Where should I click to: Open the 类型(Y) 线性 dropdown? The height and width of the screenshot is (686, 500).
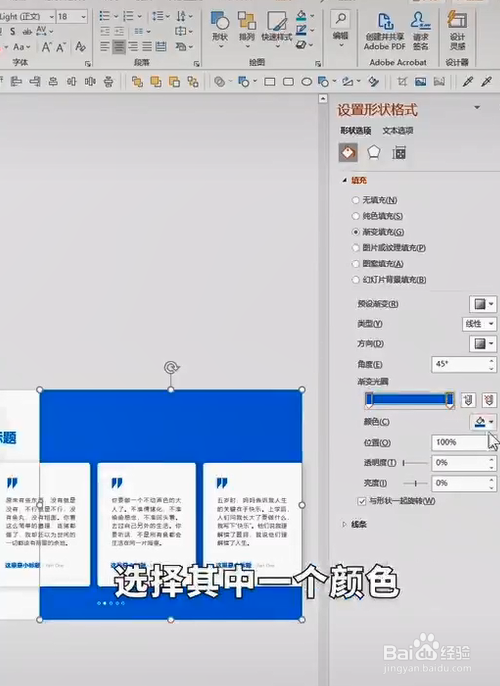click(x=479, y=324)
